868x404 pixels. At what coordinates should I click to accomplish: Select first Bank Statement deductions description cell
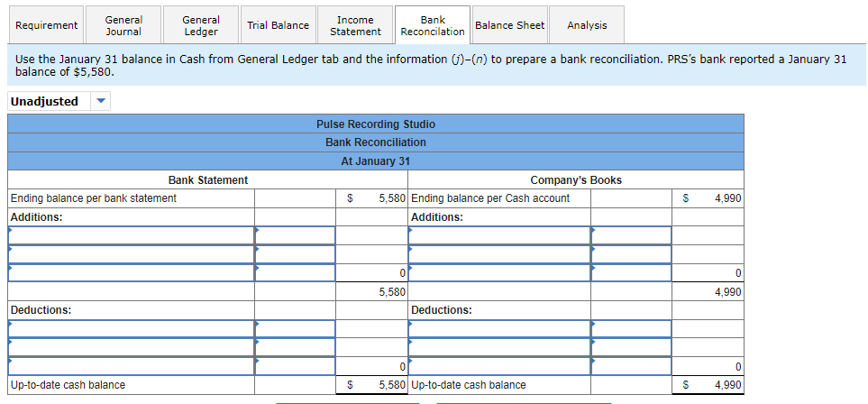click(x=132, y=328)
